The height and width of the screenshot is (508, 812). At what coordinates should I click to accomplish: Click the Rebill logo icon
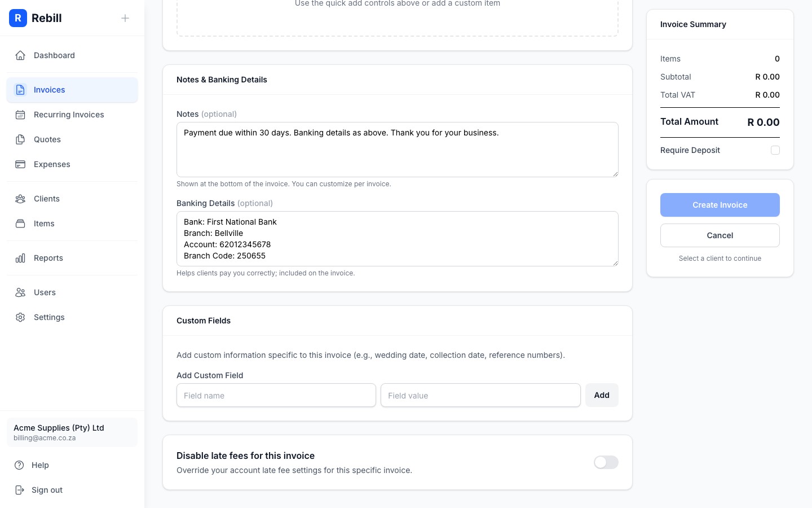coord(18,18)
